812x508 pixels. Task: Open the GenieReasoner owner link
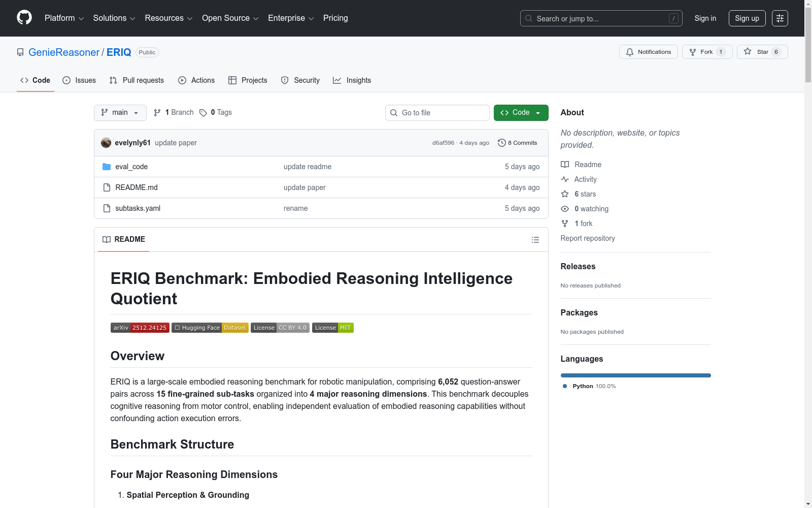point(64,52)
